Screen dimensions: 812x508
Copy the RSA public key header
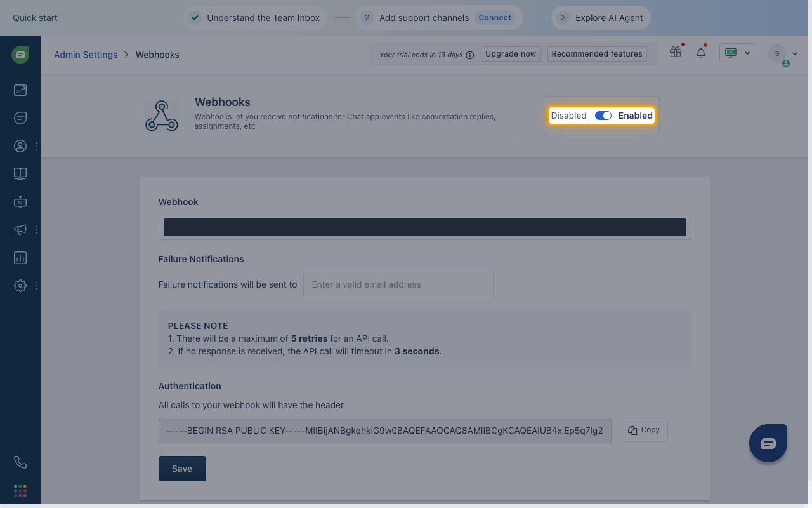point(644,430)
